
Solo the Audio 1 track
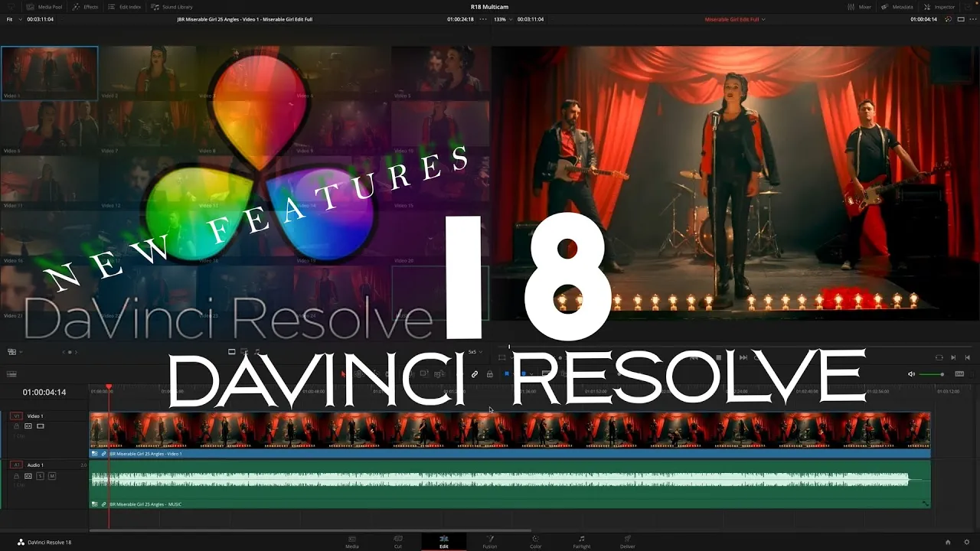[x=41, y=476]
